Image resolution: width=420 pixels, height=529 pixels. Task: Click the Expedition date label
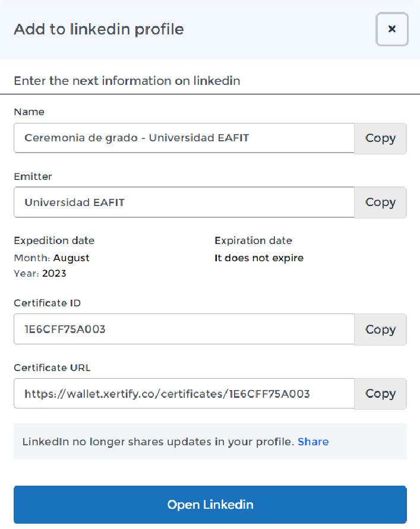coord(54,240)
